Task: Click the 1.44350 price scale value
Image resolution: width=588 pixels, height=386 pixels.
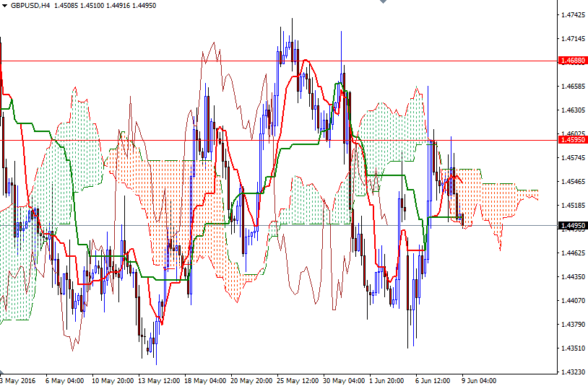Action: [x=572, y=277]
